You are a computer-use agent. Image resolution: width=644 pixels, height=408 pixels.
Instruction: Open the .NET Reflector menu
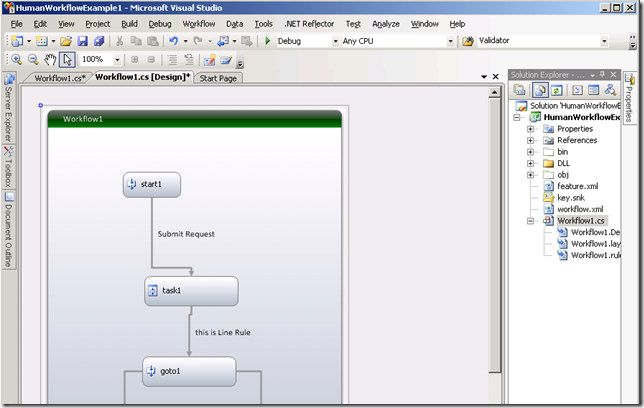(309, 24)
